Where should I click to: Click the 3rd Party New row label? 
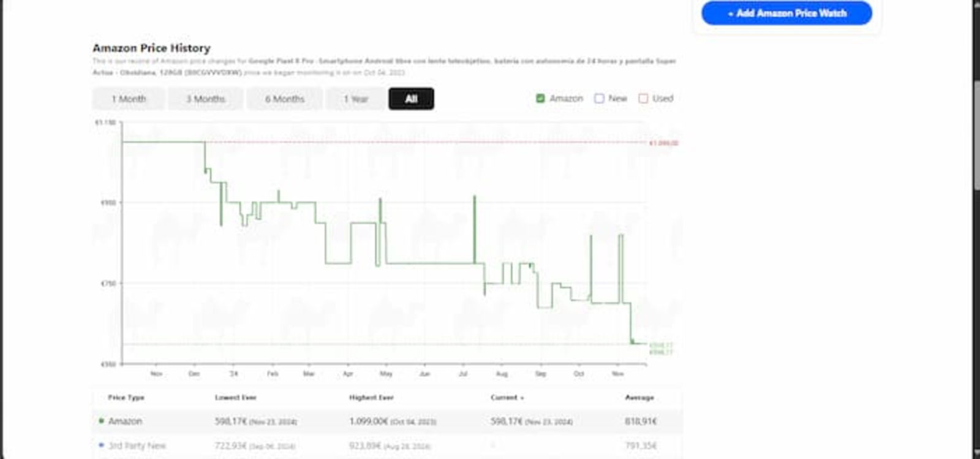[x=137, y=446]
